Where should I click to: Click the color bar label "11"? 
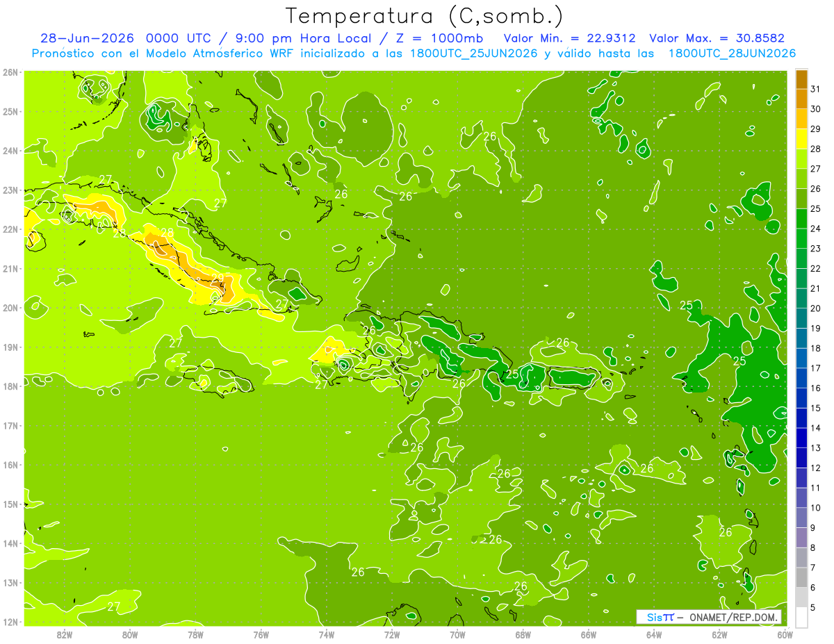pos(815,488)
